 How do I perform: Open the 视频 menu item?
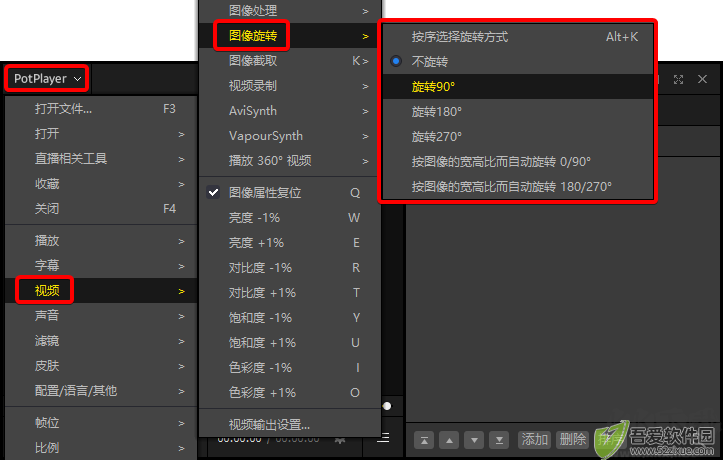[x=101, y=290]
